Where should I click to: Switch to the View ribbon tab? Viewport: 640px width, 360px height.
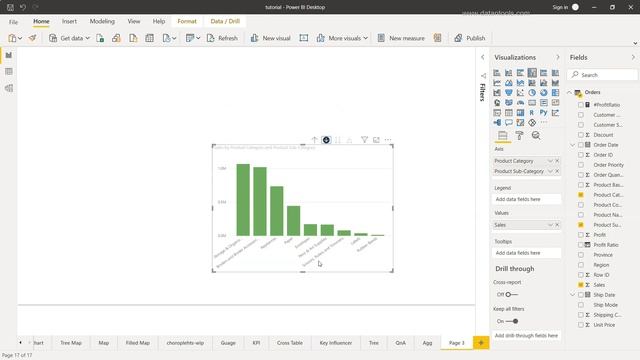(134, 21)
